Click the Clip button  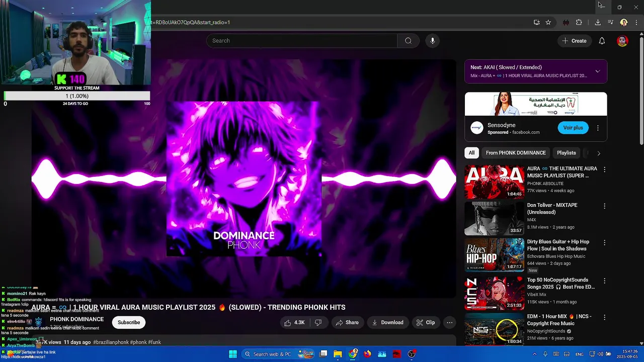[426, 322]
